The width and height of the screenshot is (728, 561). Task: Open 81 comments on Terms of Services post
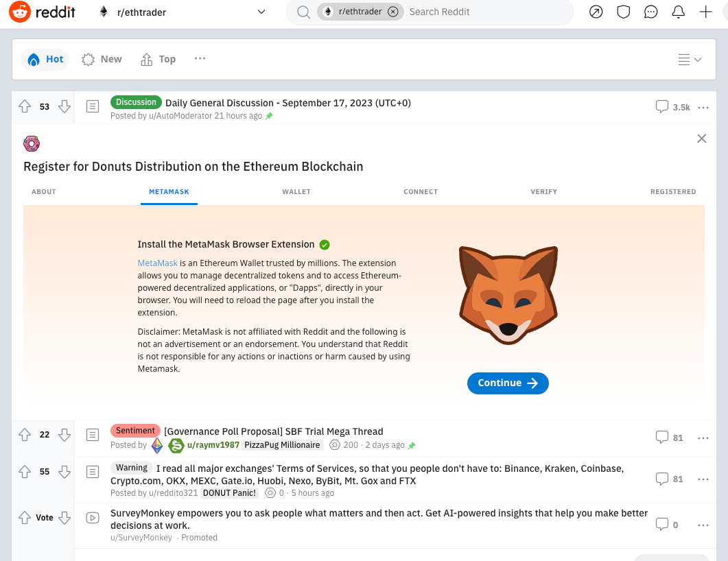point(669,479)
